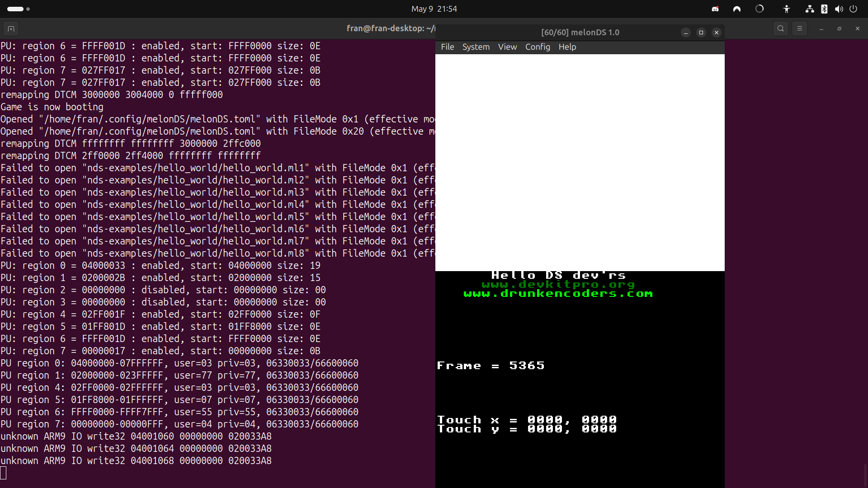
Task: Open melonDS View menu
Action: 507,47
